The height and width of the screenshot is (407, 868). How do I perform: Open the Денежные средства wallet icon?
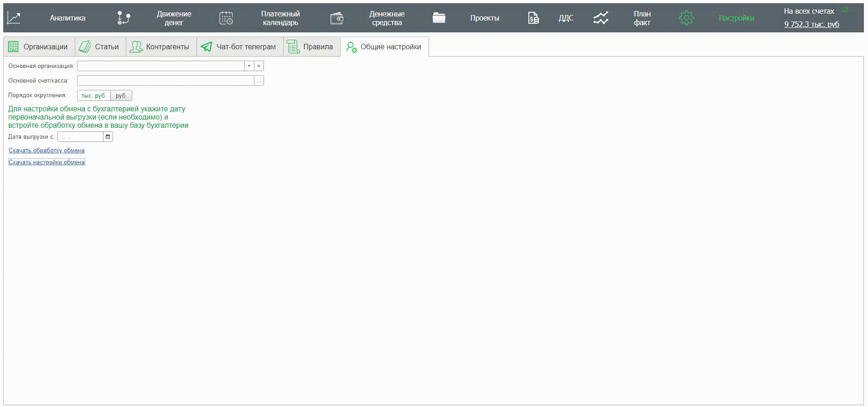pyautogui.click(x=337, y=18)
